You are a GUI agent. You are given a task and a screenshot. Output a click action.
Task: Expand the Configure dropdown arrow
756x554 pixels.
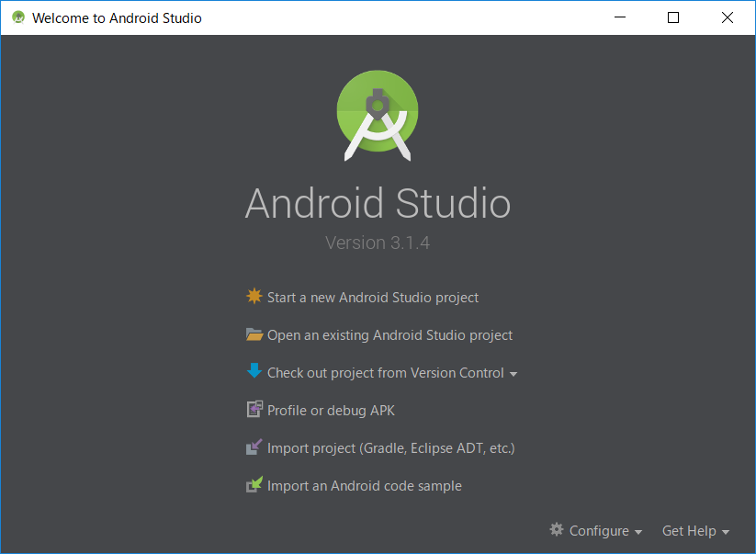(638, 532)
